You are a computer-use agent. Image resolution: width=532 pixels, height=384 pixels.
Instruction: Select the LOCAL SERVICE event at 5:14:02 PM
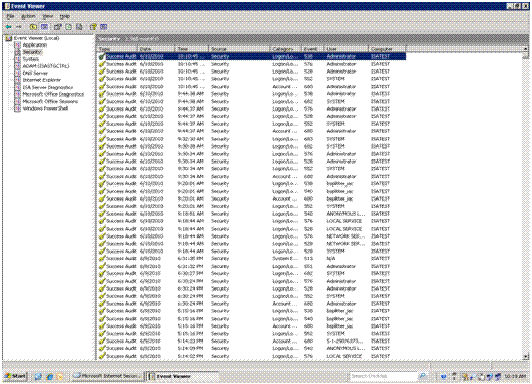(x=252, y=356)
